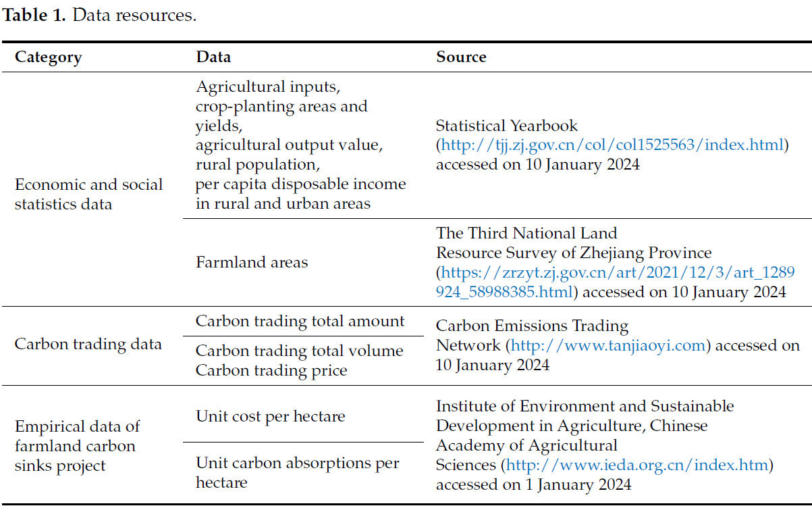Follow the tanjiaoyi.com carbon trading link

609,345
